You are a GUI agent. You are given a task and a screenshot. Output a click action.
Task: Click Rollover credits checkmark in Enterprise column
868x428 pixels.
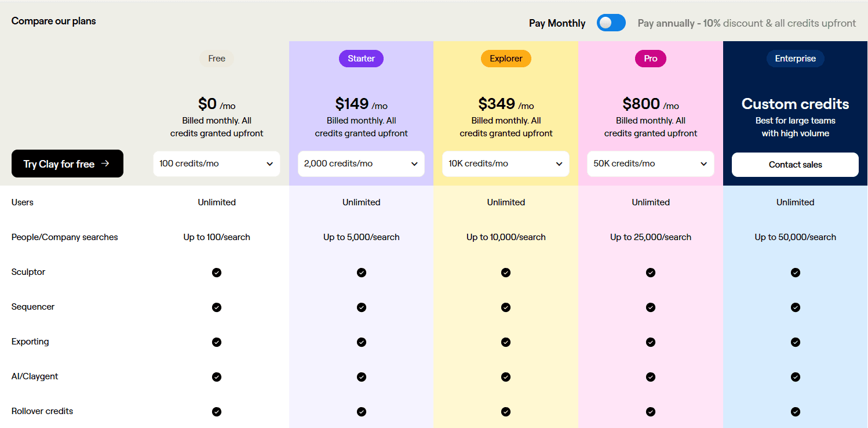point(796,412)
